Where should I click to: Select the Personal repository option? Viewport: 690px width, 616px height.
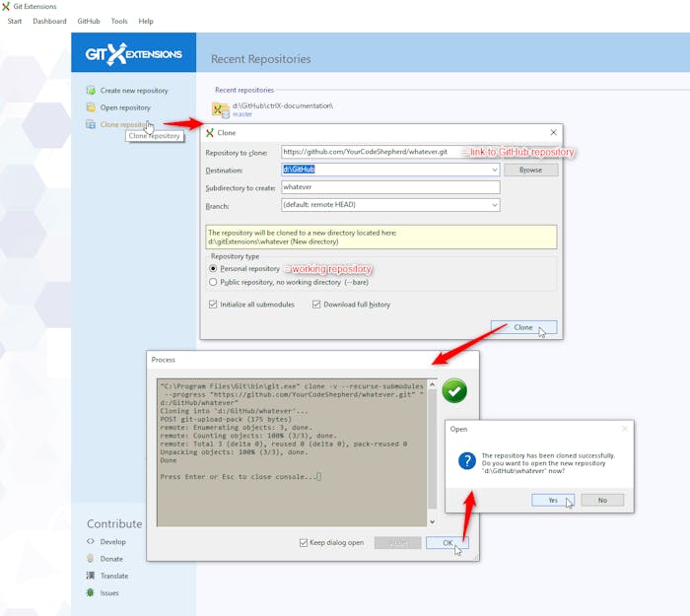click(213, 268)
